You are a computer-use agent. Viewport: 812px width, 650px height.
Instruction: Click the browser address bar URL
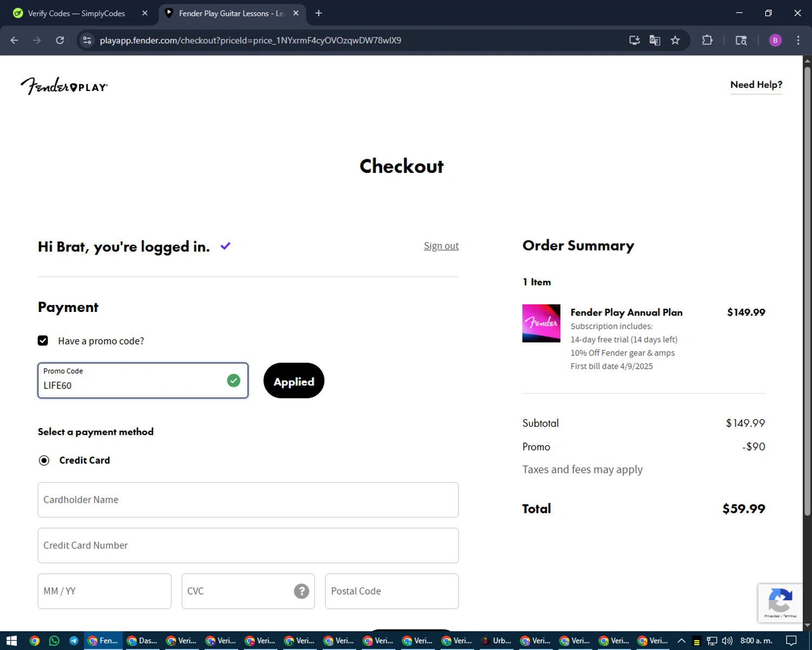[251, 40]
